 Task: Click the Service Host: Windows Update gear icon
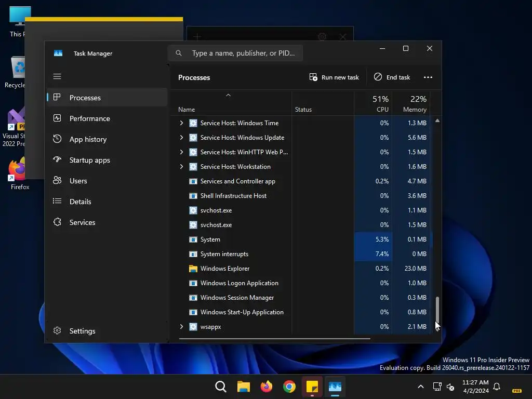(193, 138)
